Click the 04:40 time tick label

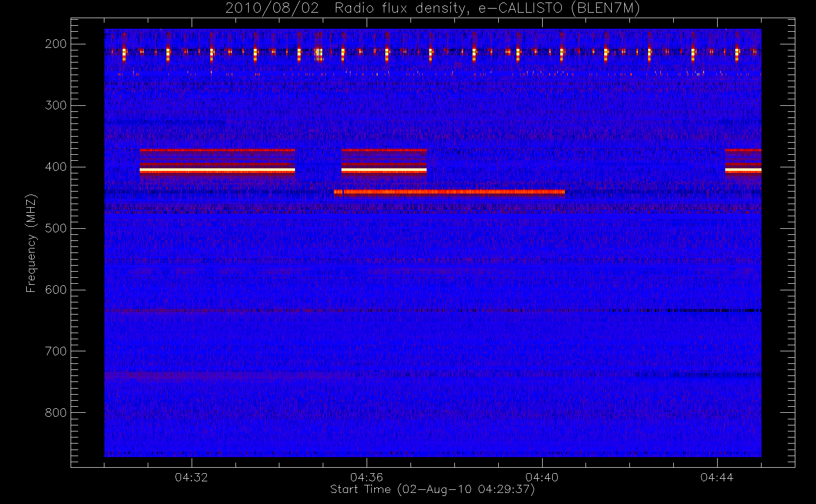[542, 477]
